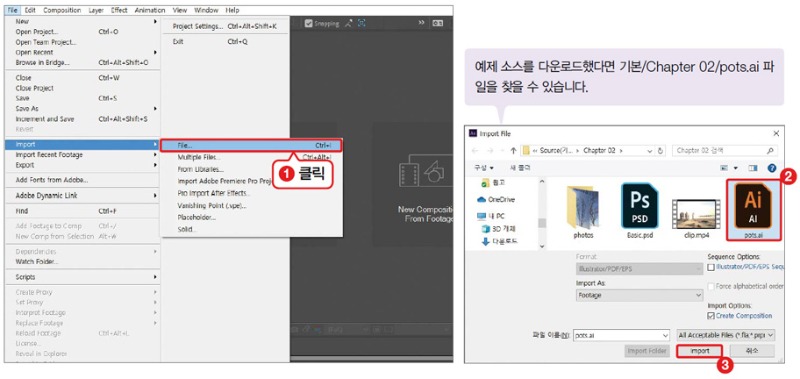
Task: Open the Format Illustrator/PDF/EPS dropdown
Action: coord(639,269)
